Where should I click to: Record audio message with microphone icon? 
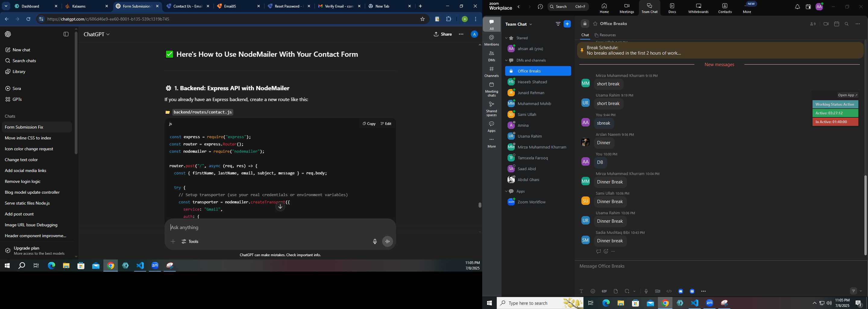click(646, 291)
